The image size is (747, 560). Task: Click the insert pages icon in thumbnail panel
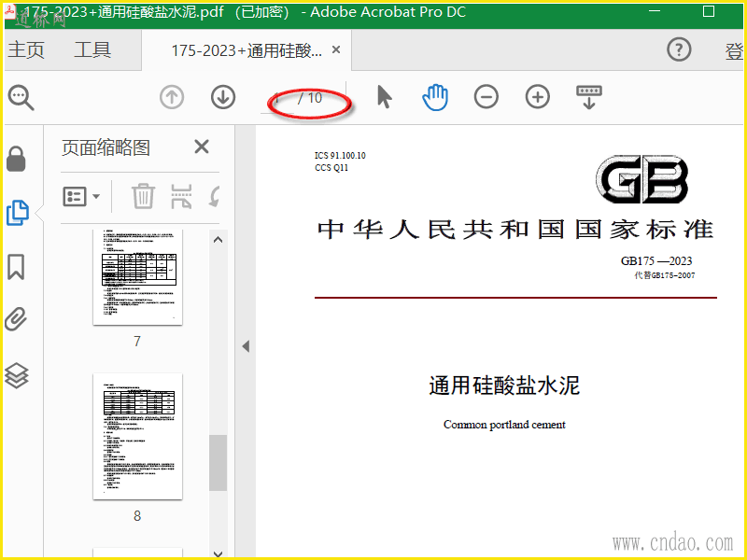181,196
